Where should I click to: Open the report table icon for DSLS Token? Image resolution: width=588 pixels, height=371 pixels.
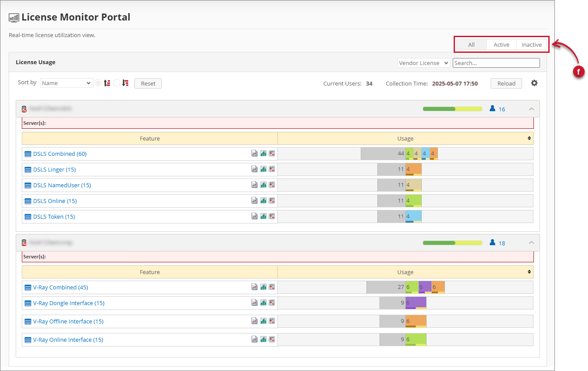tap(272, 216)
